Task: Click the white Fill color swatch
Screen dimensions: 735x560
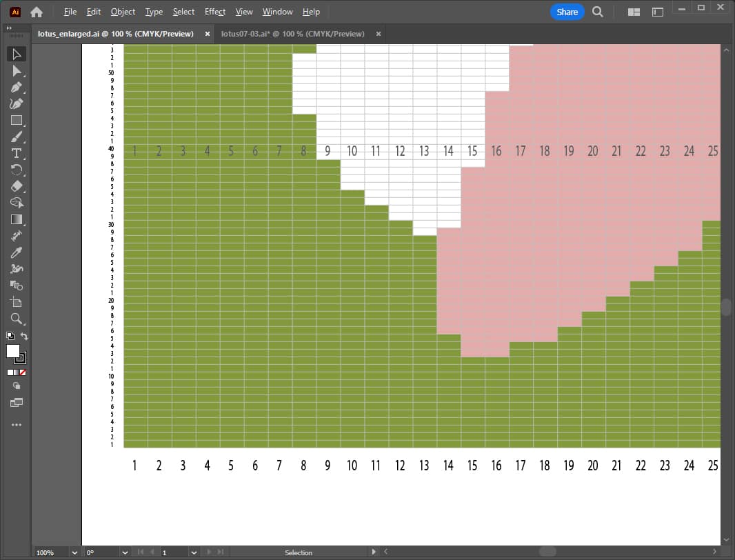Action: coord(13,351)
